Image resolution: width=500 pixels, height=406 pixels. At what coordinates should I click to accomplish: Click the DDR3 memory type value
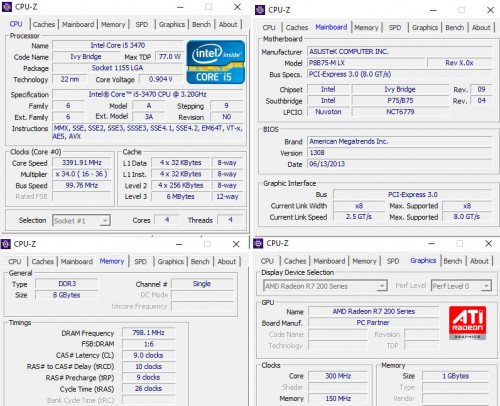pos(67,284)
